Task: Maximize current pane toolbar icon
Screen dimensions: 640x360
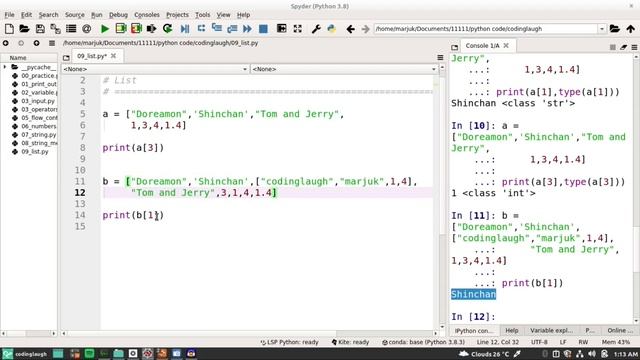Action: (x=282, y=29)
